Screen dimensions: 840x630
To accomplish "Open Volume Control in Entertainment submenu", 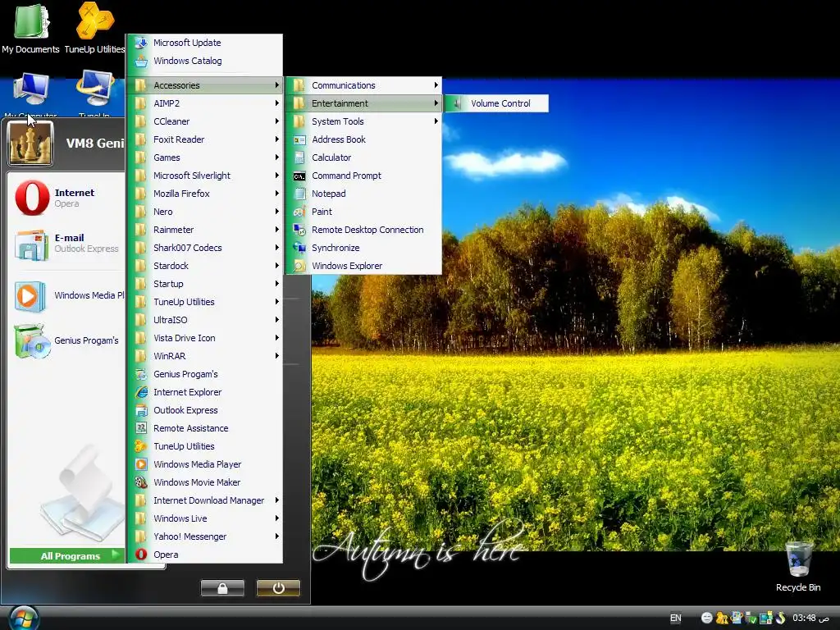I will click(x=496, y=103).
